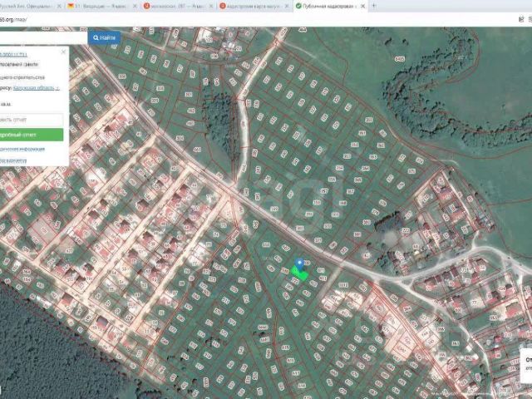The width and height of the screenshot is (532, 399).
Task: Open the cadastral number link in info panel
Action: point(13,55)
